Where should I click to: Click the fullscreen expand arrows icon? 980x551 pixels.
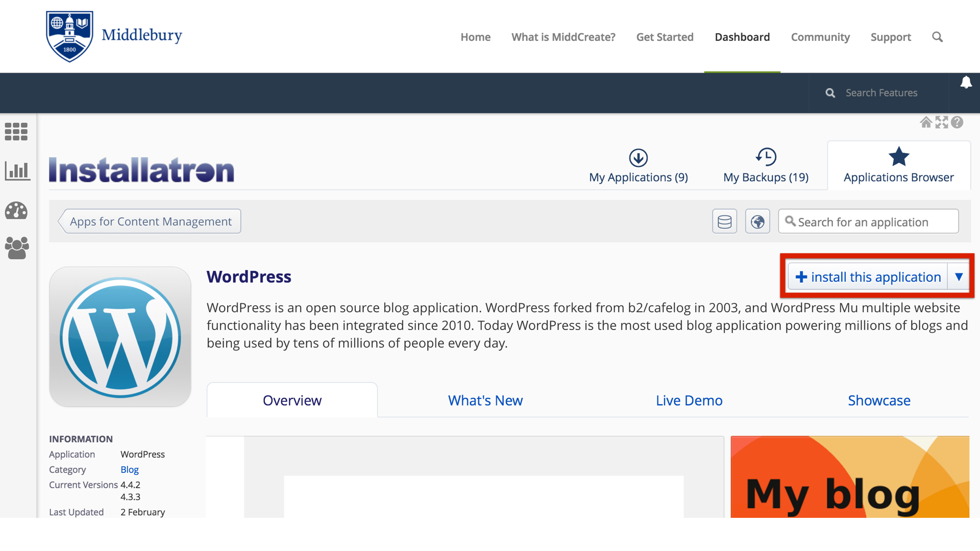pos(942,122)
